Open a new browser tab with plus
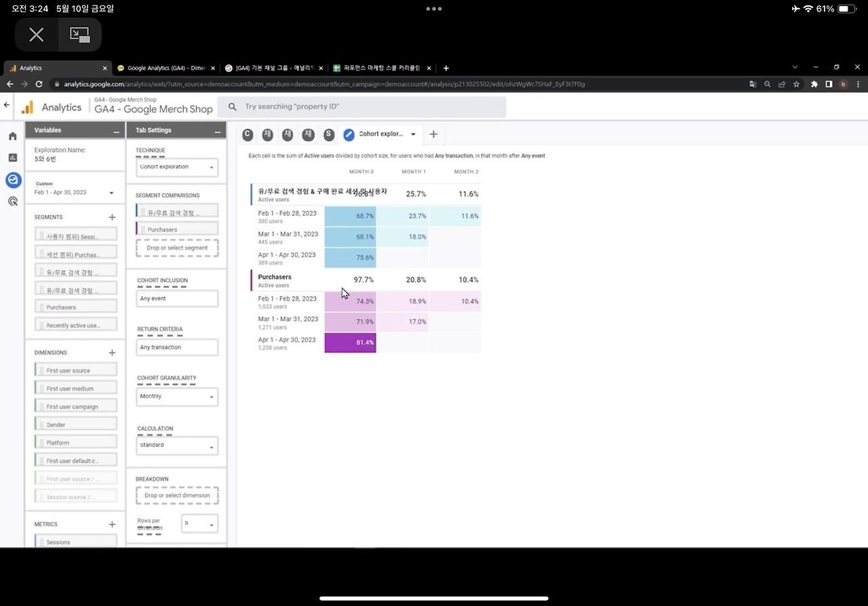Image resolution: width=868 pixels, height=606 pixels. click(446, 68)
